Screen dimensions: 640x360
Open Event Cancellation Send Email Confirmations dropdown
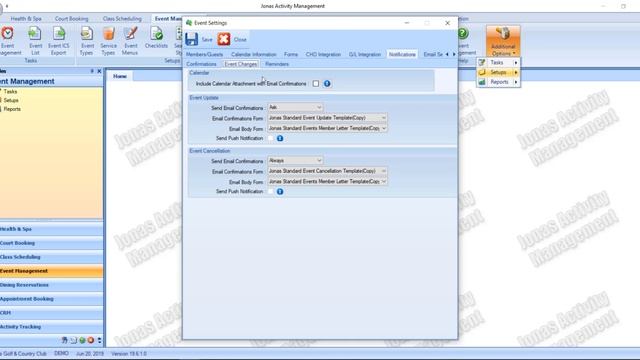tap(295, 161)
